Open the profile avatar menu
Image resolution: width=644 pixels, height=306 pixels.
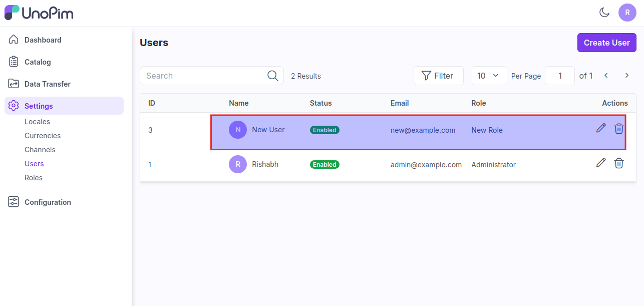pyautogui.click(x=627, y=13)
